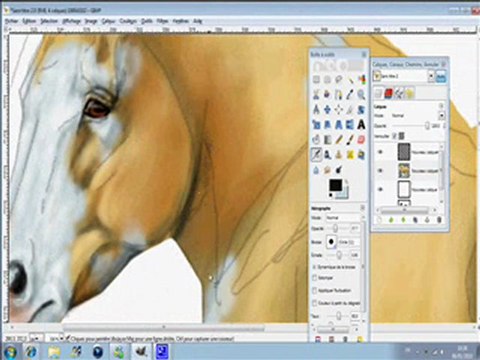The height and width of the screenshot is (360, 480).
Task: Select the Perspective tool
Action: click(338, 125)
